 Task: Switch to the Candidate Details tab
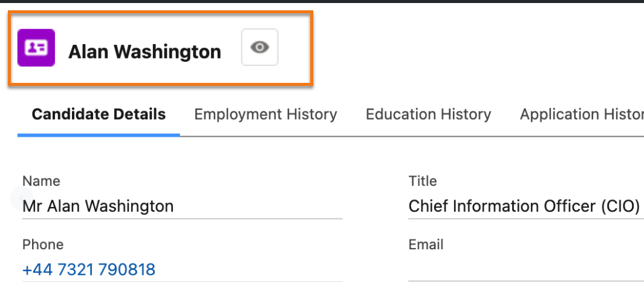tap(99, 114)
